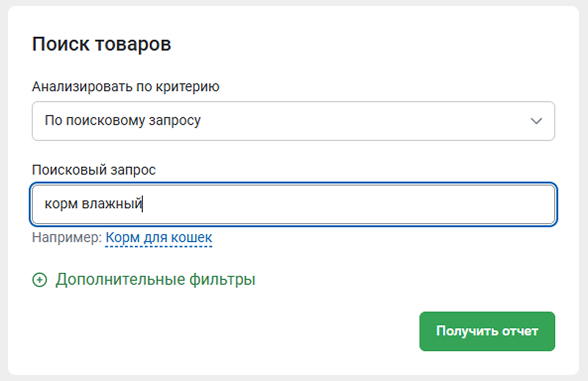Select the По поисковому запросу combo box text
Screen dimensions: 588x381
[122, 121]
